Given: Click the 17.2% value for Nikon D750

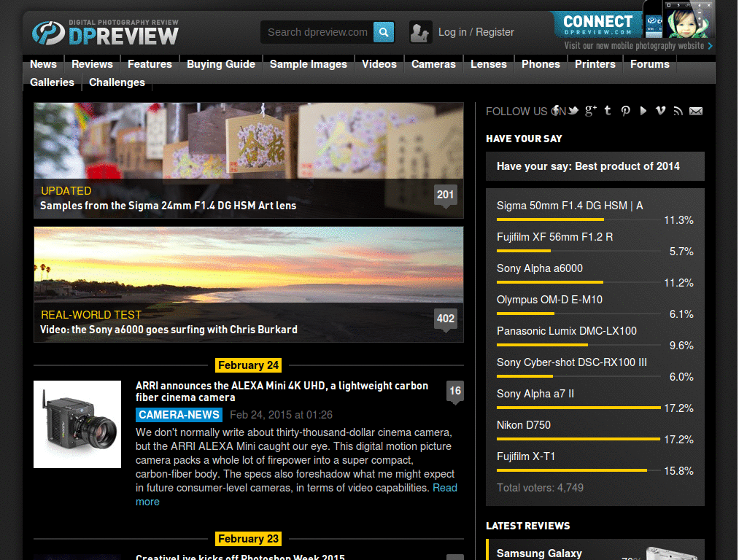Looking at the screenshot, I should [679, 440].
